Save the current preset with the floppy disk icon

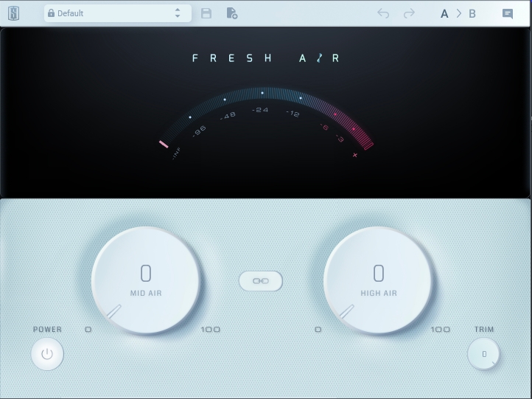click(206, 13)
